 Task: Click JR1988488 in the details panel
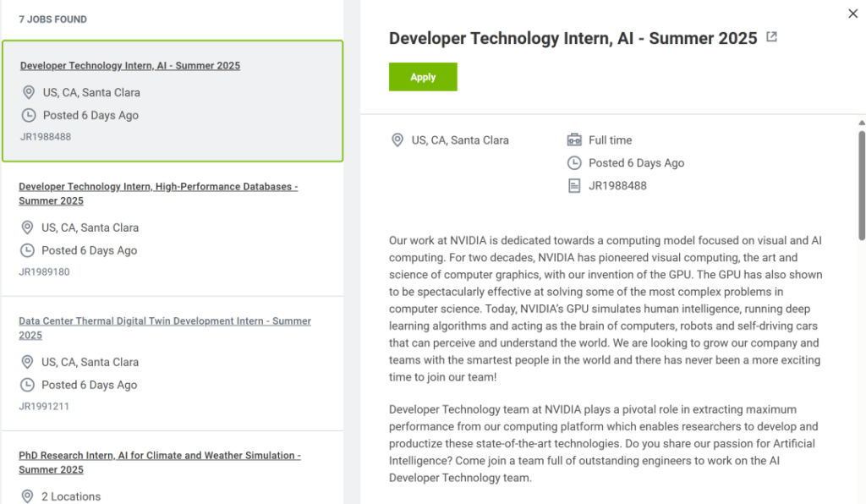[x=617, y=186]
